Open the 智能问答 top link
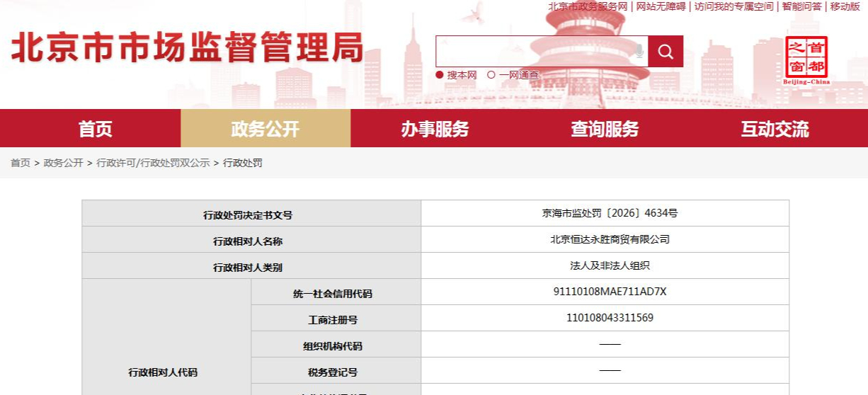 click(x=801, y=6)
